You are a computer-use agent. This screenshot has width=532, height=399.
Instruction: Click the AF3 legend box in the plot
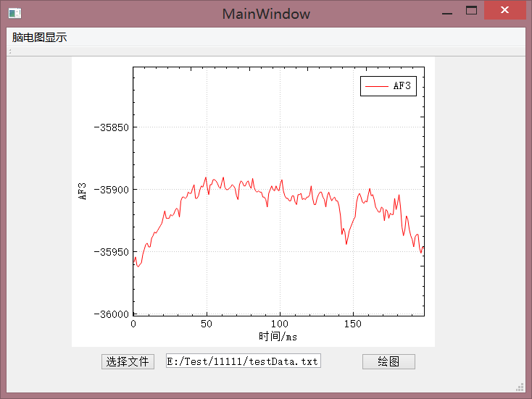tap(388, 86)
